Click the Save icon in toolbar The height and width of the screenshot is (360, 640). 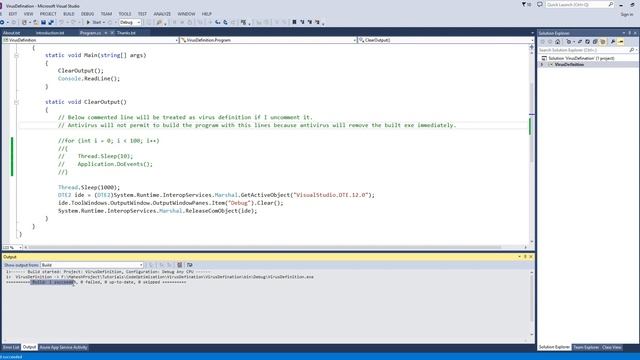(43, 22)
